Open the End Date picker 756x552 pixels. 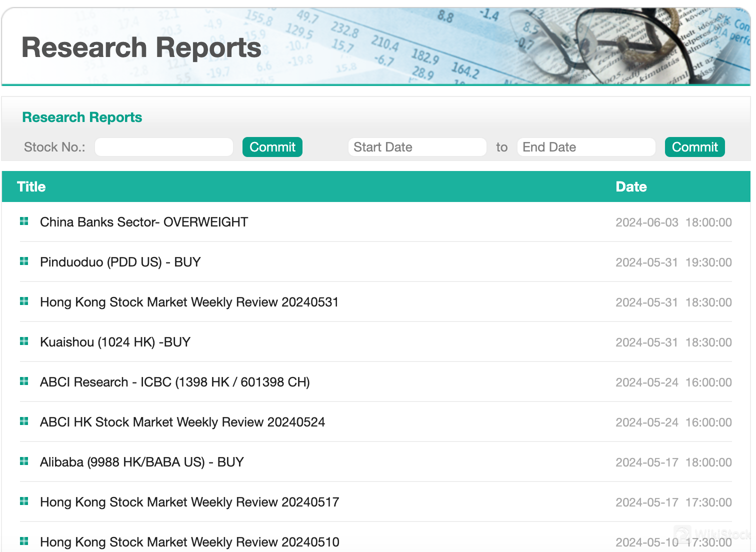point(586,146)
